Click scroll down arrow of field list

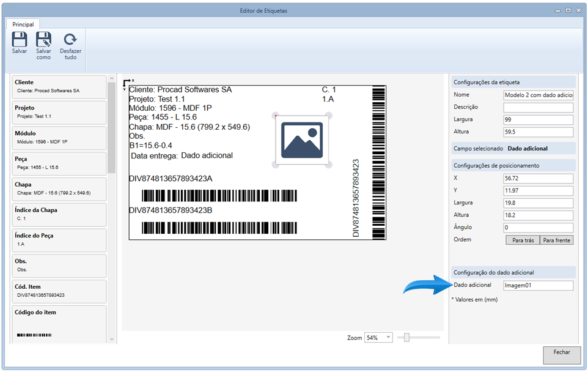(x=112, y=340)
